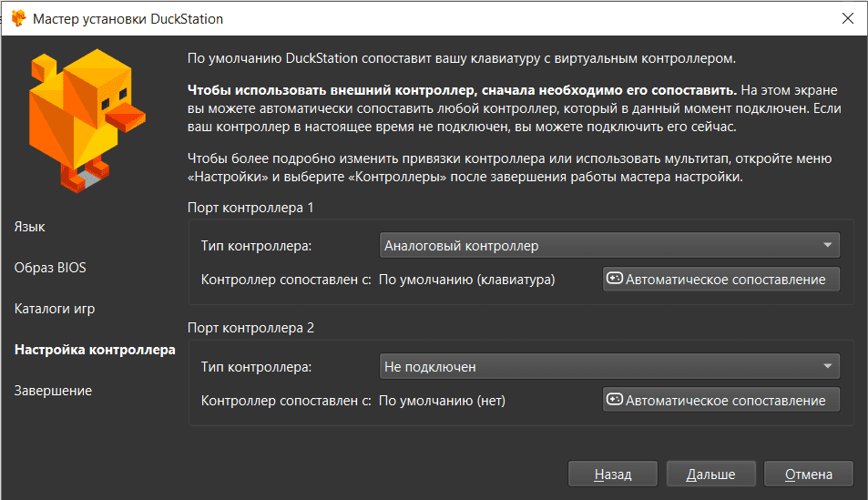
Task: Open the Аналоговый контроллер type dropdown
Action: pos(608,246)
